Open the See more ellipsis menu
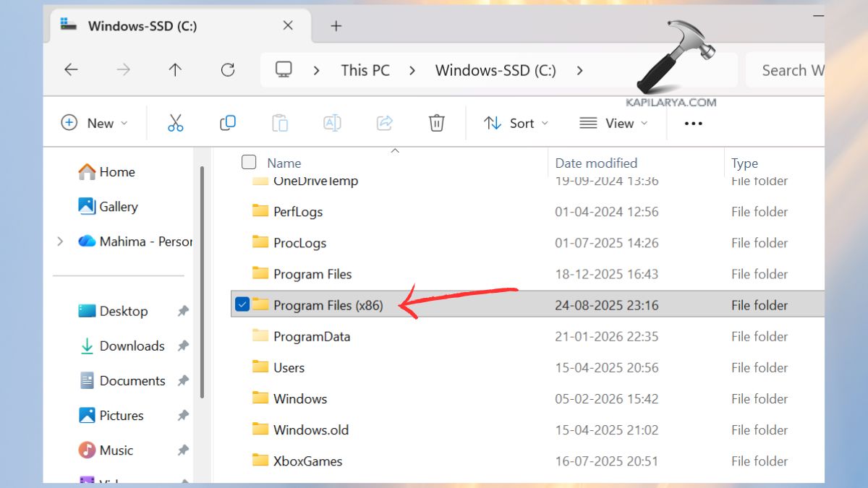868x488 pixels. [x=692, y=123]
